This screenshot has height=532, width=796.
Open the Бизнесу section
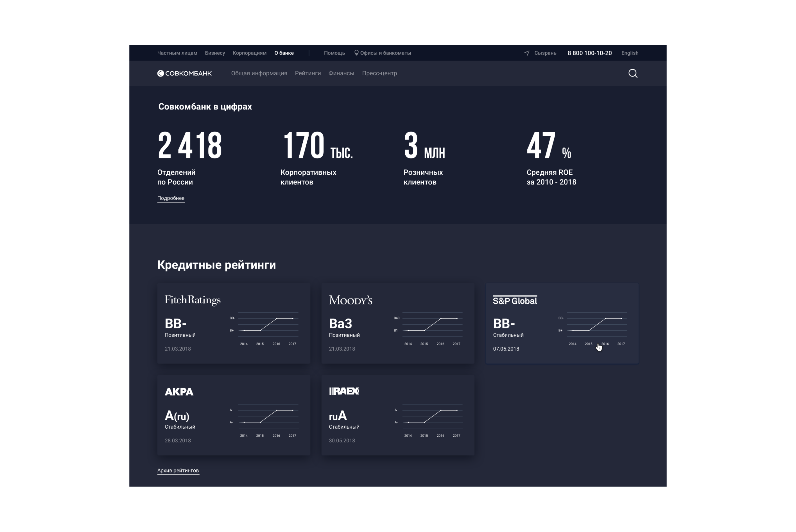[x=215, y=53]
